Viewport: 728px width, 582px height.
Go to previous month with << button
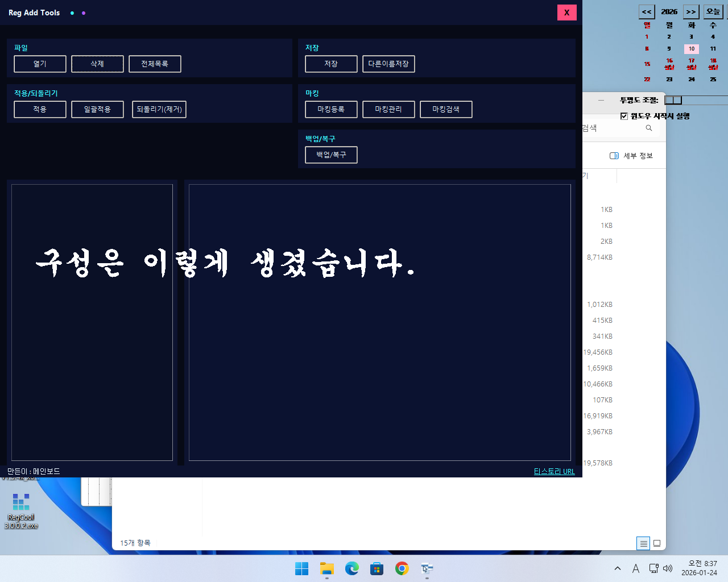647,11
